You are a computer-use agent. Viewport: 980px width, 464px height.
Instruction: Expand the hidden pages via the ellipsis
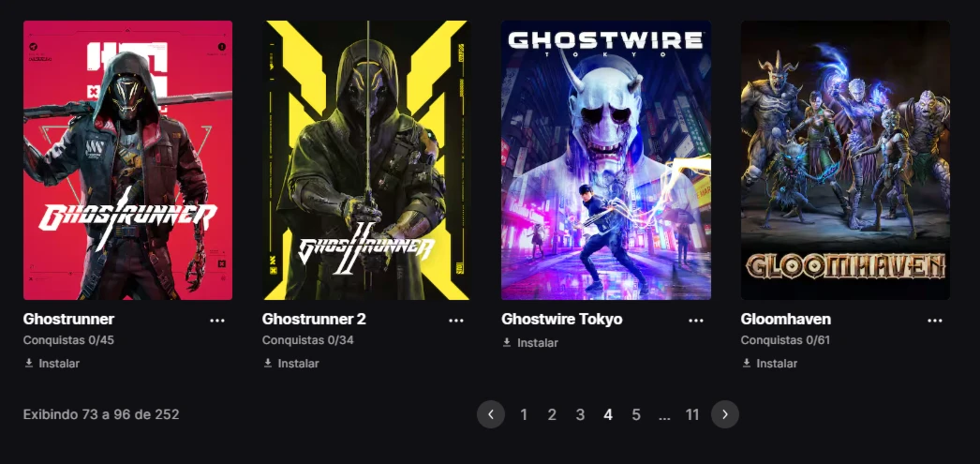pos(664,415)
